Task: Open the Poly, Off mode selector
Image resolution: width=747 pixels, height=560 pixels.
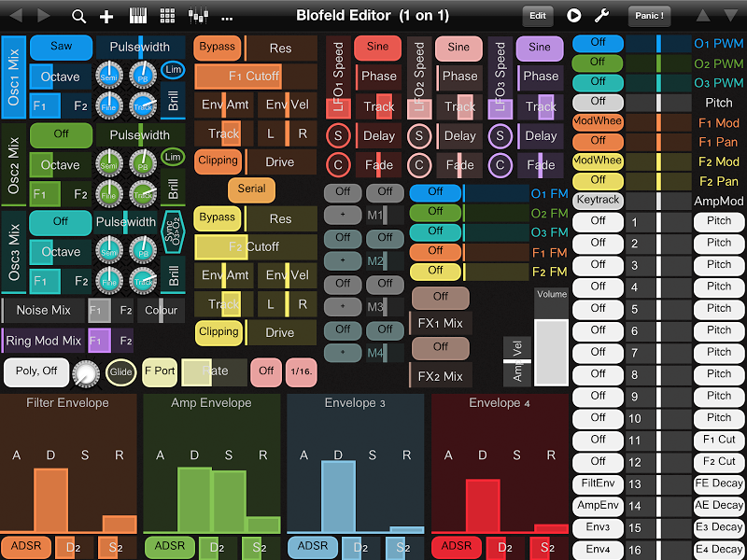Action: (35, 371)
